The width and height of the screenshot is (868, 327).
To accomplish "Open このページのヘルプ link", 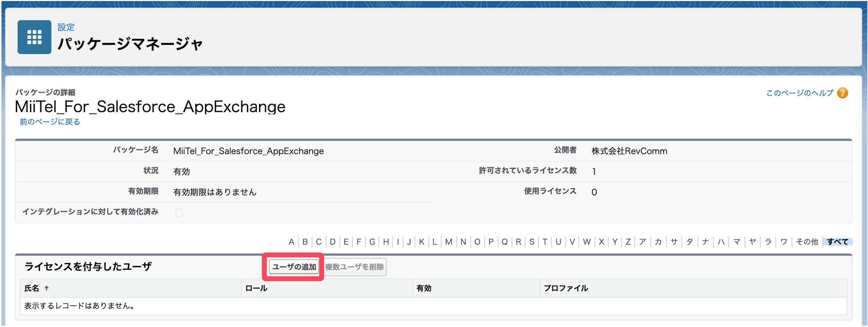I will coord(800,93).
